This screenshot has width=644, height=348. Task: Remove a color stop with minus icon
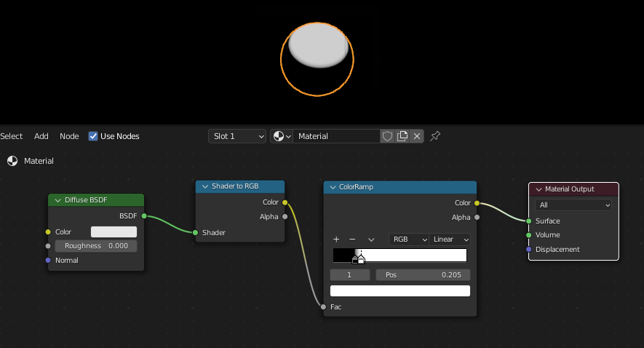(x=352, y=239)
